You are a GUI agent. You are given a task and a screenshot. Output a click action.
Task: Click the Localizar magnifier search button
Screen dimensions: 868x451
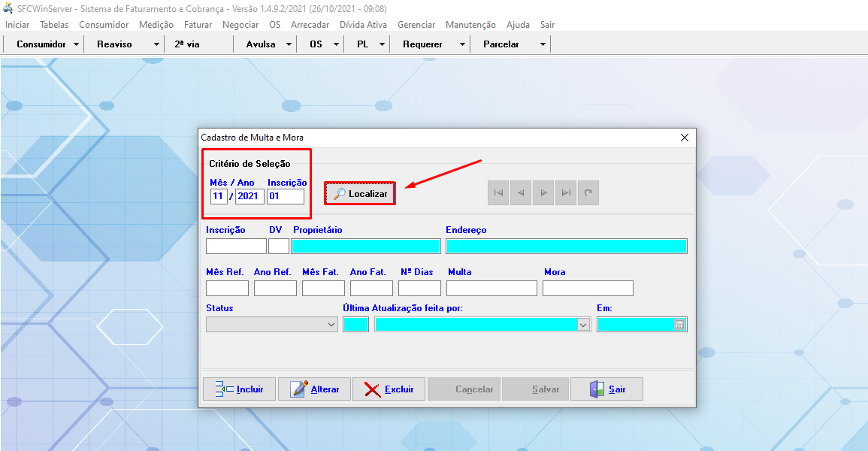pyautogui.click(x=360, y=194)
